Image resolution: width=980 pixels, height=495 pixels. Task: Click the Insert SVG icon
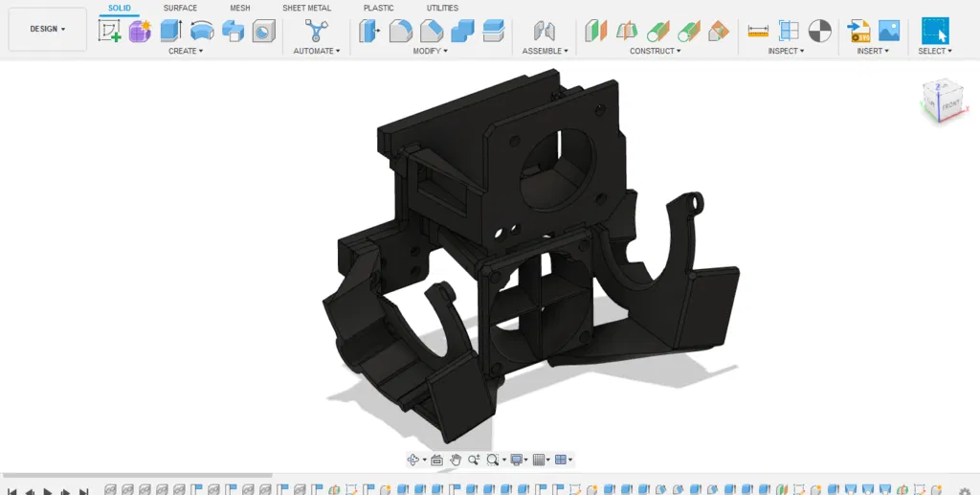click(858, 31)
